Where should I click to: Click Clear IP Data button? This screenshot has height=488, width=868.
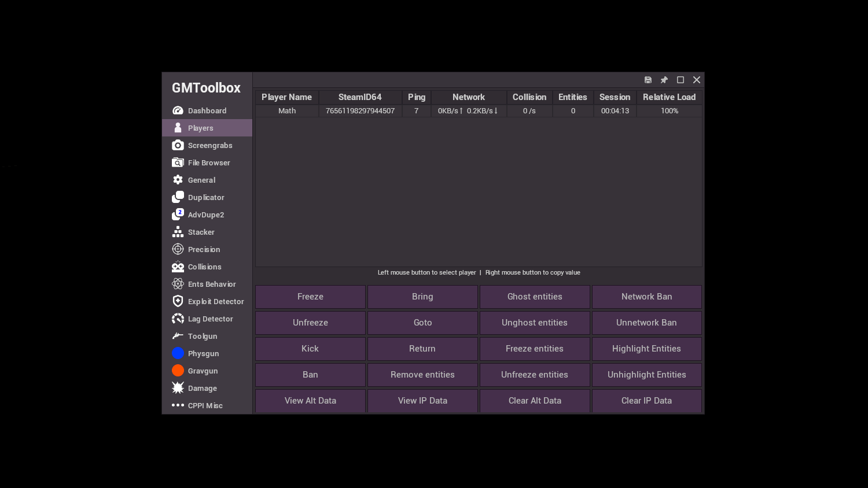(x=647, y=401)
